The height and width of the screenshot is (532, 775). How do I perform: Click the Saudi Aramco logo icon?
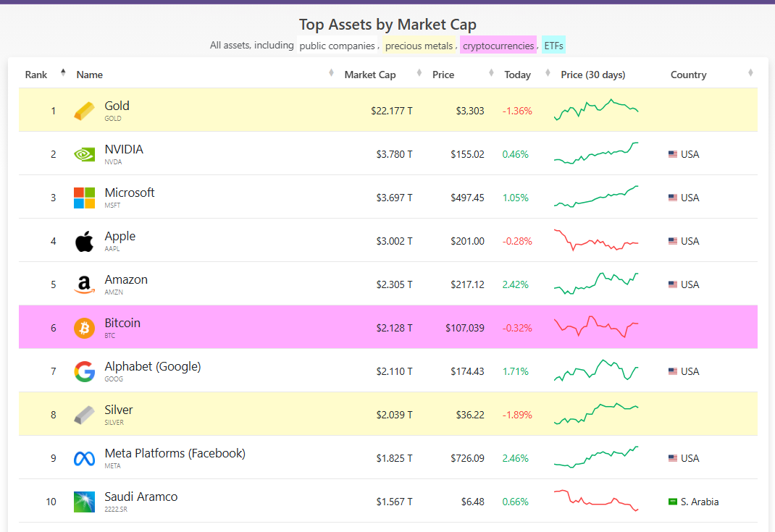(84, 502)
